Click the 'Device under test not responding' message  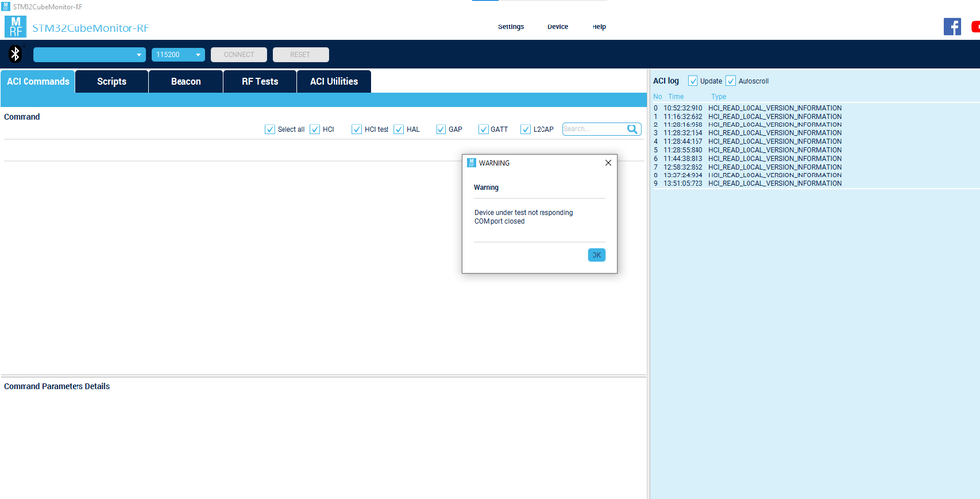tap(523, 213)
